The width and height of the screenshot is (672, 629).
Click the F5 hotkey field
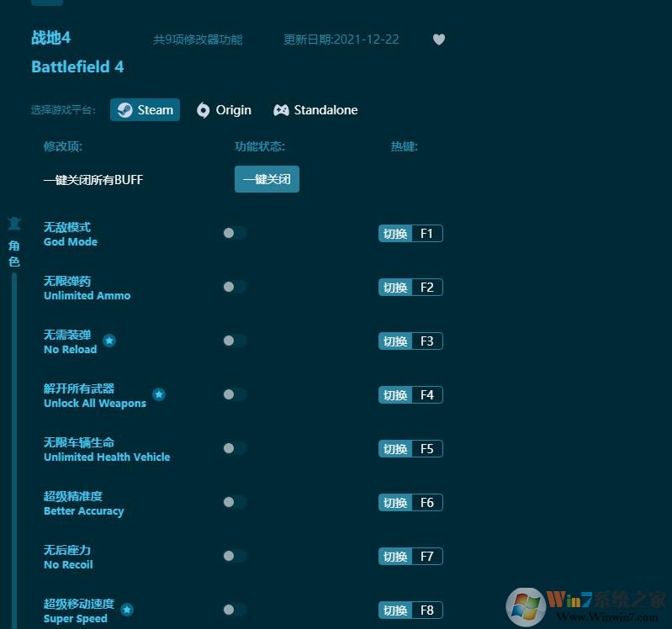click(427, 448)
